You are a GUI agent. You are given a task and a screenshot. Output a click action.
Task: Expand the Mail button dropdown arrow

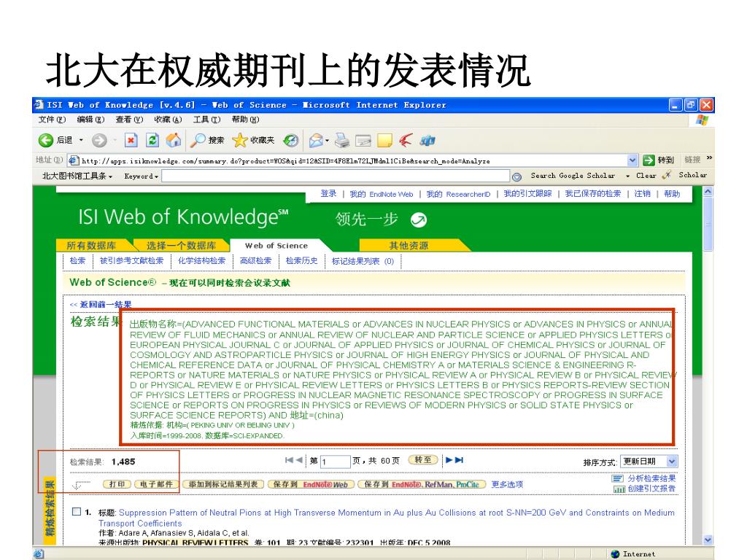(327, 141)
